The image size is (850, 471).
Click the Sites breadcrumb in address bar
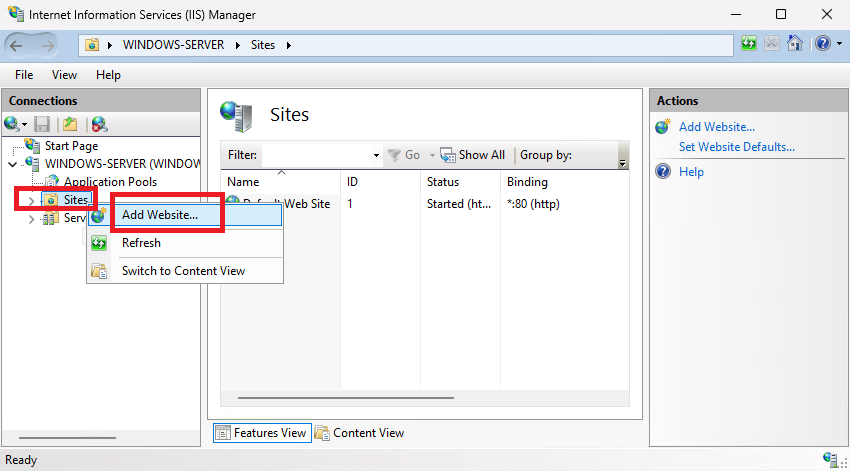point(262,45)
